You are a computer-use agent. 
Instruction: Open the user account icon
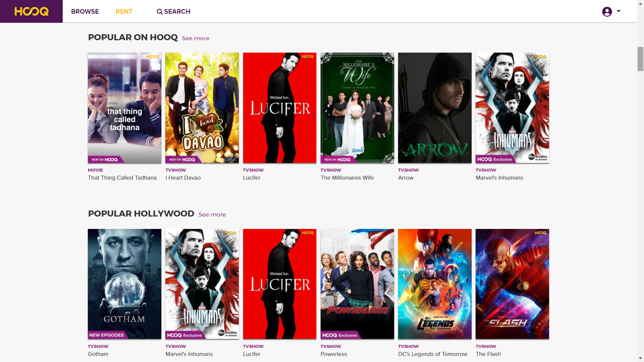coord(607,11)
